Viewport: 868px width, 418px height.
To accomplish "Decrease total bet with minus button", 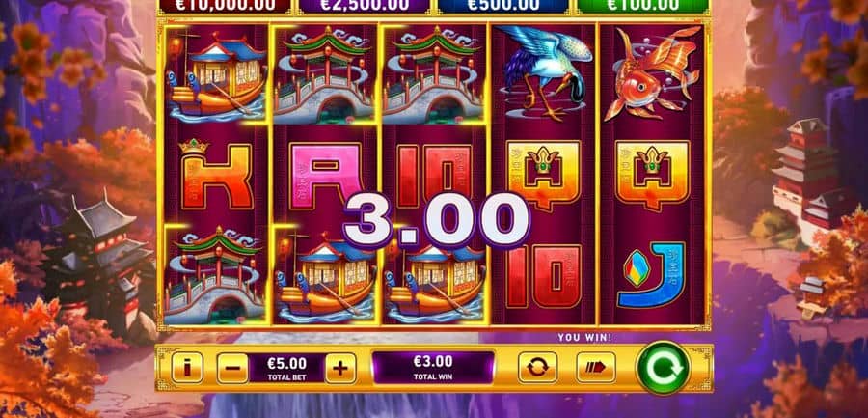I will [231, 368].
